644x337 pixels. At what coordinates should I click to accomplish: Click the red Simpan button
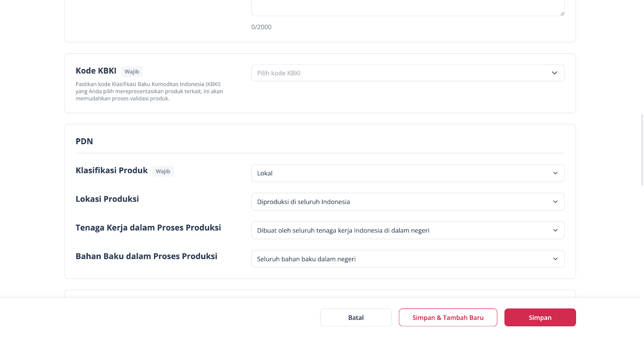[540, 318]
